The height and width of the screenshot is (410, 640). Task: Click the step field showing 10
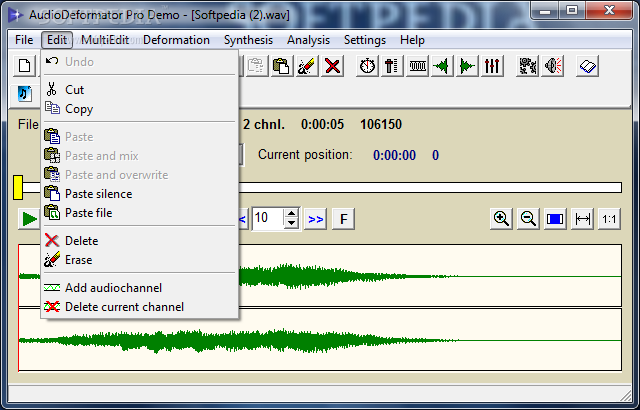click(x=268, y=219)
